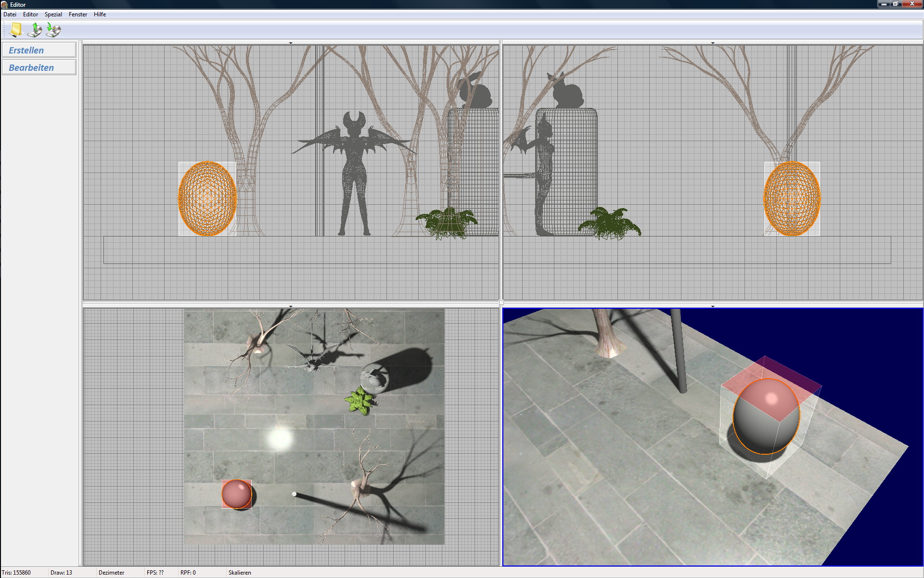Open the Datei menu
Image resolution: width=924 pixels, height=578 pixels.
click(x=10, y=14)
